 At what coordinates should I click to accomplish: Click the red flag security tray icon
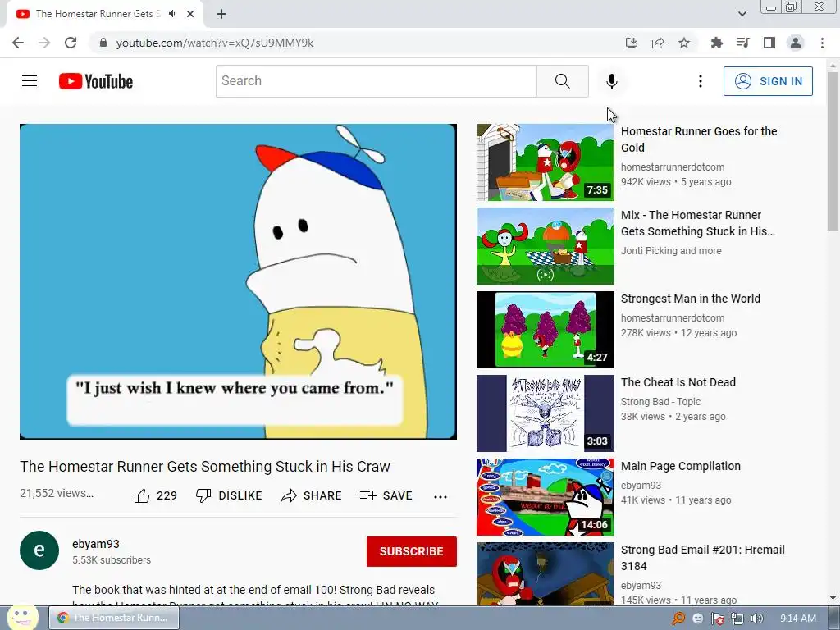click(717, 619)
